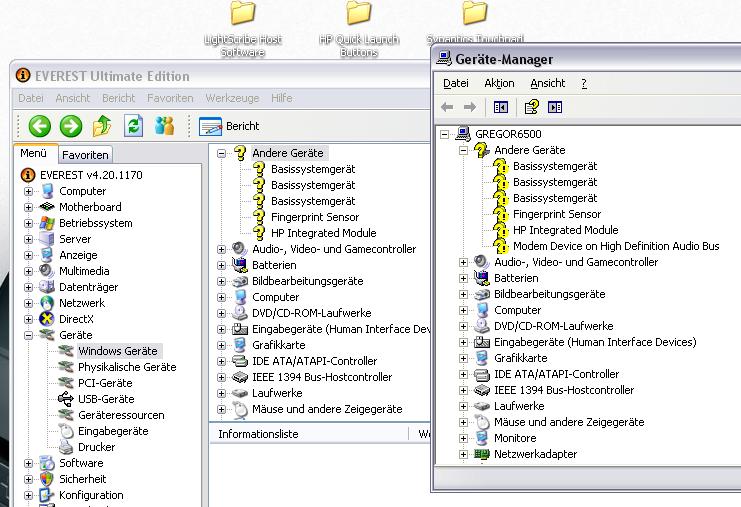
Task: Open the Hilfe menu in EVEREST
Action: [x=282, y=98]
